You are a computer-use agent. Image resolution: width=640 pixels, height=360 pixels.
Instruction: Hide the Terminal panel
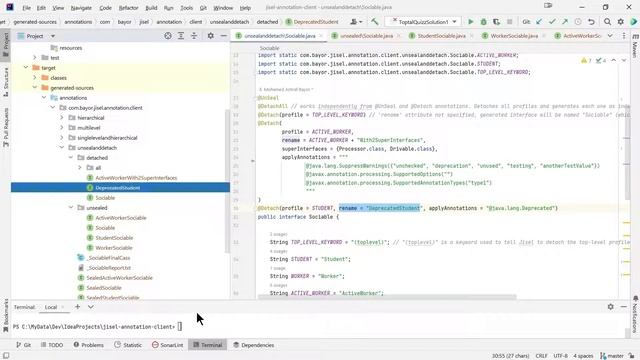coord(624,307)
